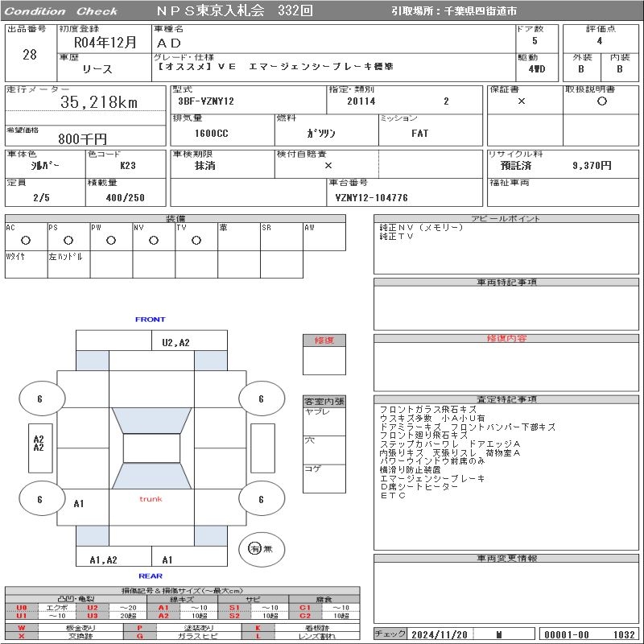Open the ヤブレ interior damage cell
The height and width of the screenshot is (644, 644).
324,421
